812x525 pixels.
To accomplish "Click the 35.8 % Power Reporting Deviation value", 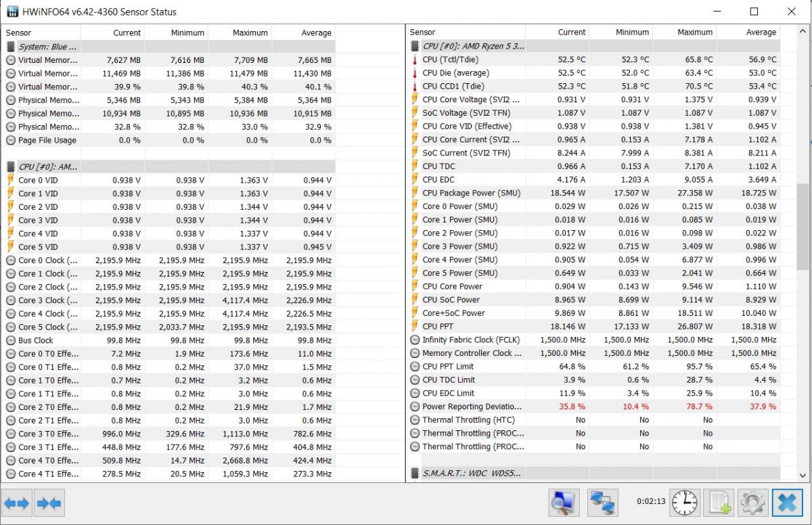I will (572, 407).
